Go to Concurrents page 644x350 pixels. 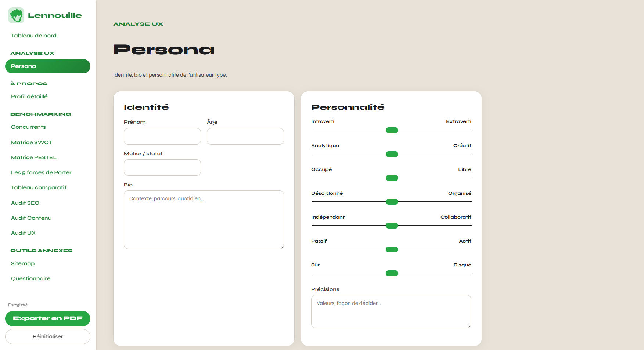(28, 127)
